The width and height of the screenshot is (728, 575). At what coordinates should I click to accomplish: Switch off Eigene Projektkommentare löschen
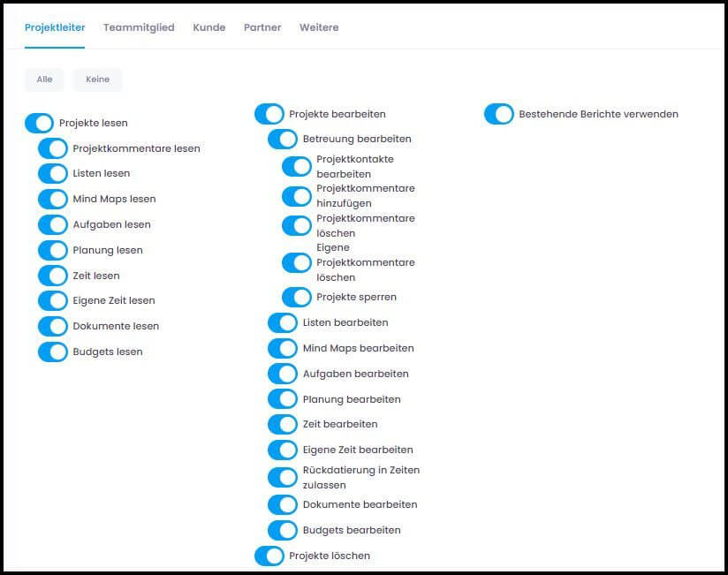click(x=297, y=262)
